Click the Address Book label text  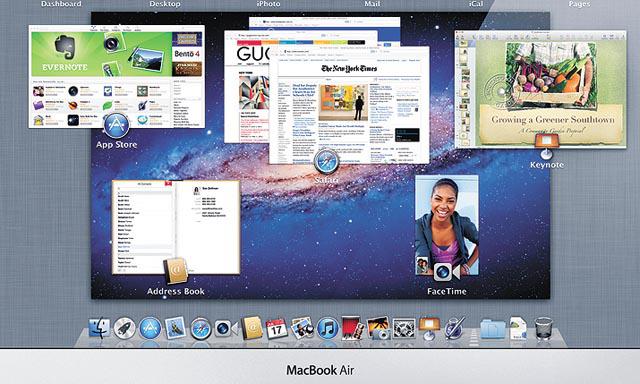tap(176, 291)
